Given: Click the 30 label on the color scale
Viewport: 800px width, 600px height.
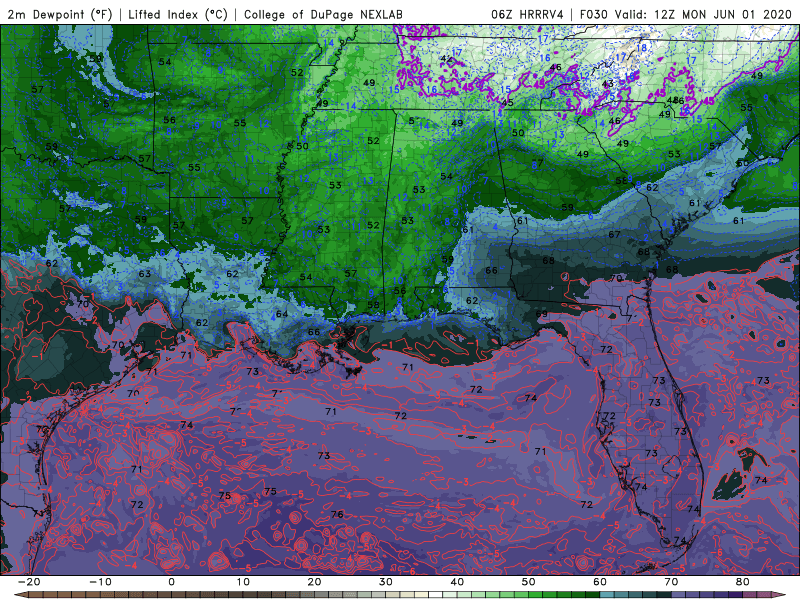Looking at the screenshot, I should click(386, 582).
